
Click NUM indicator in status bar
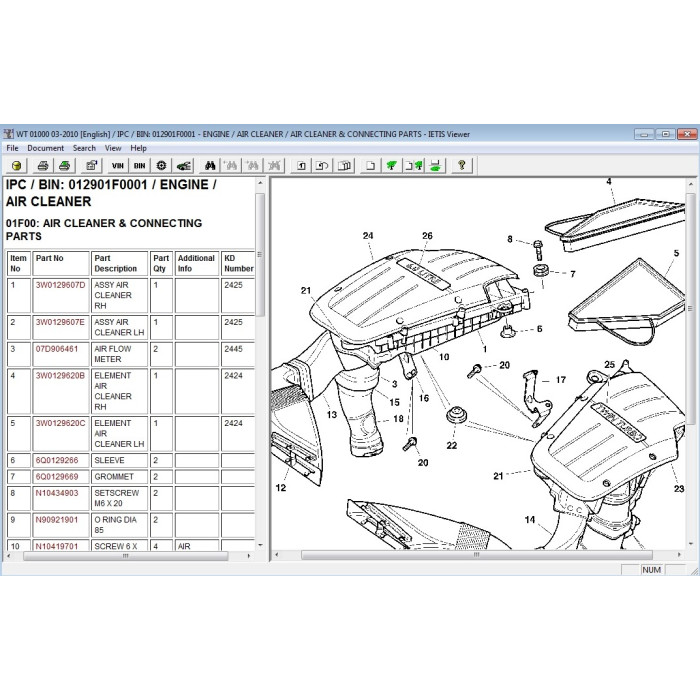651,570
